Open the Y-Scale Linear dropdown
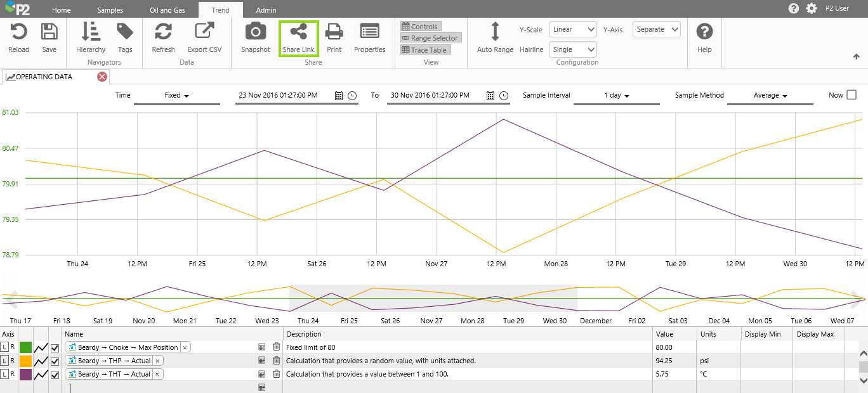 572,29
